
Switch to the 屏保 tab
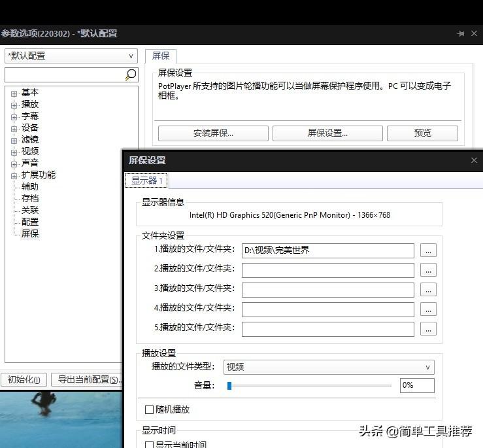161,56
